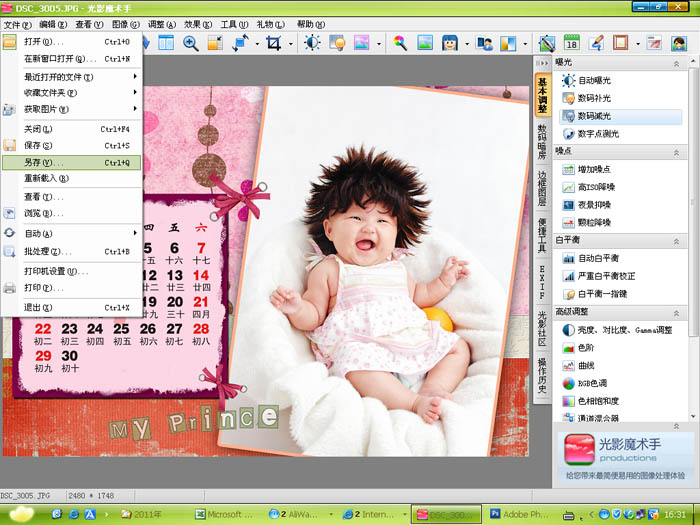The width and height of the screenshot is (700, 525).
Task: Open the 效果 menu in menu bar
Action: pos(198,24)
